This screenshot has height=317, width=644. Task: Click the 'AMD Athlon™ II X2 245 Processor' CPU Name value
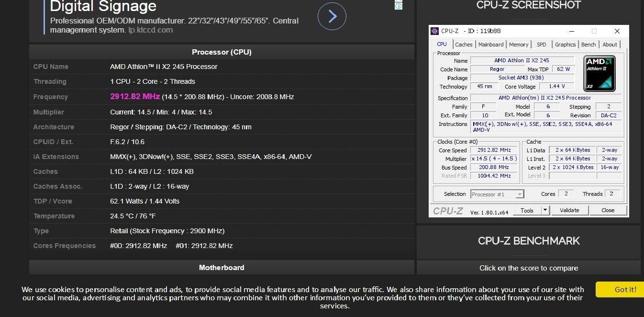pos(164,67)
